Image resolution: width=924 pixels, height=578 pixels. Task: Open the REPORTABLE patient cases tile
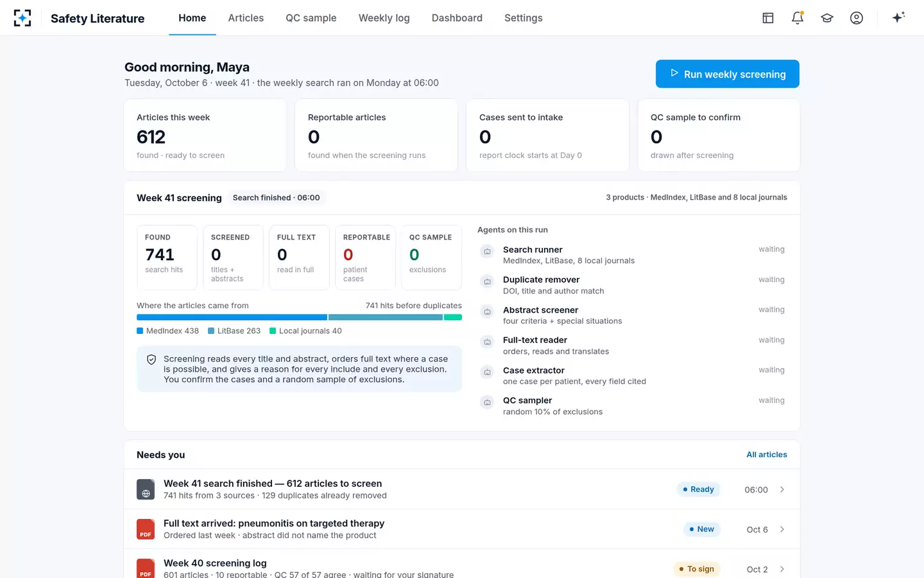365,258
